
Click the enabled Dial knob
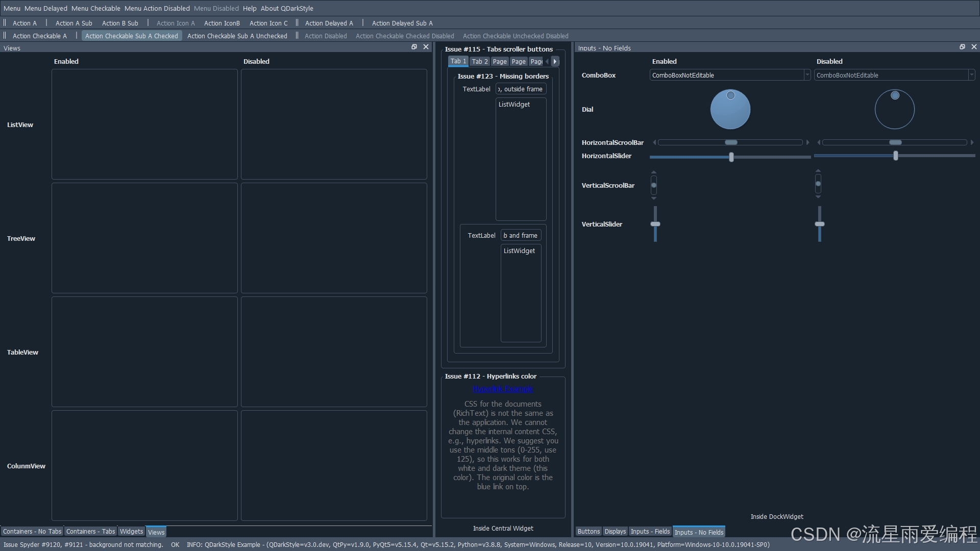tap(730, 109)
